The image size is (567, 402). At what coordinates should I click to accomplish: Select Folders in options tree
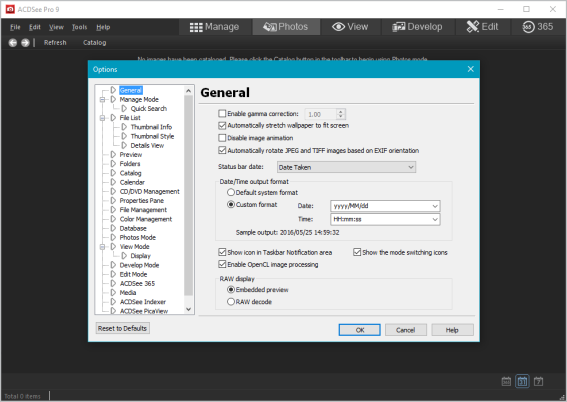coord(130,164)
